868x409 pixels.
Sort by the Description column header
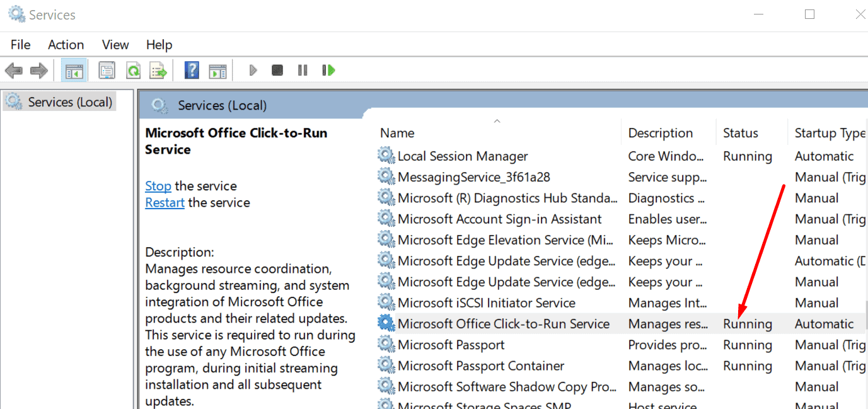(661, 133)
